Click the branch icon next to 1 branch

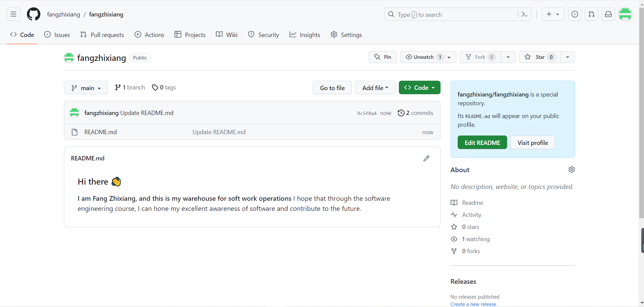tap(118, 87)
